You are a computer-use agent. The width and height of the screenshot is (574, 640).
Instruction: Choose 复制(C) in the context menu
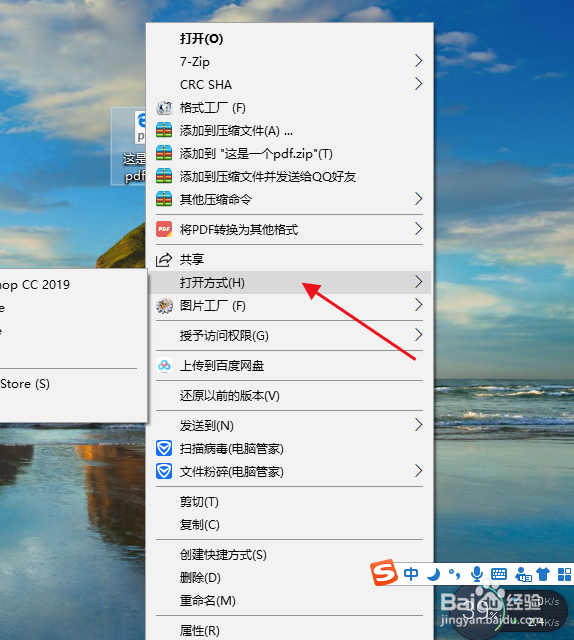coord(289,524)
